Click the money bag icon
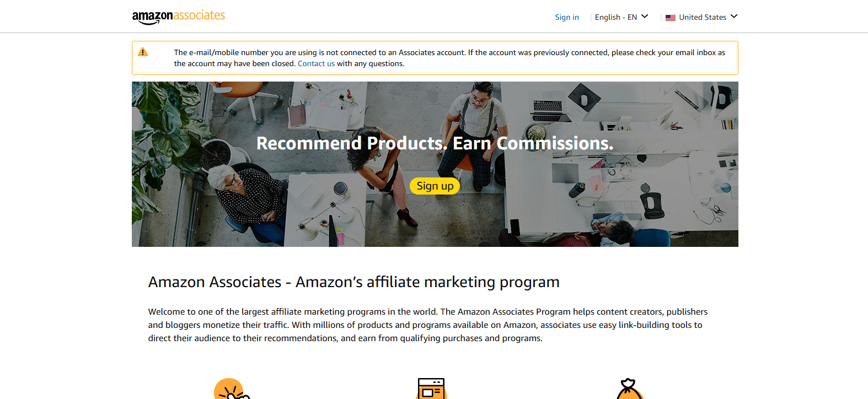 coord(629,389)
